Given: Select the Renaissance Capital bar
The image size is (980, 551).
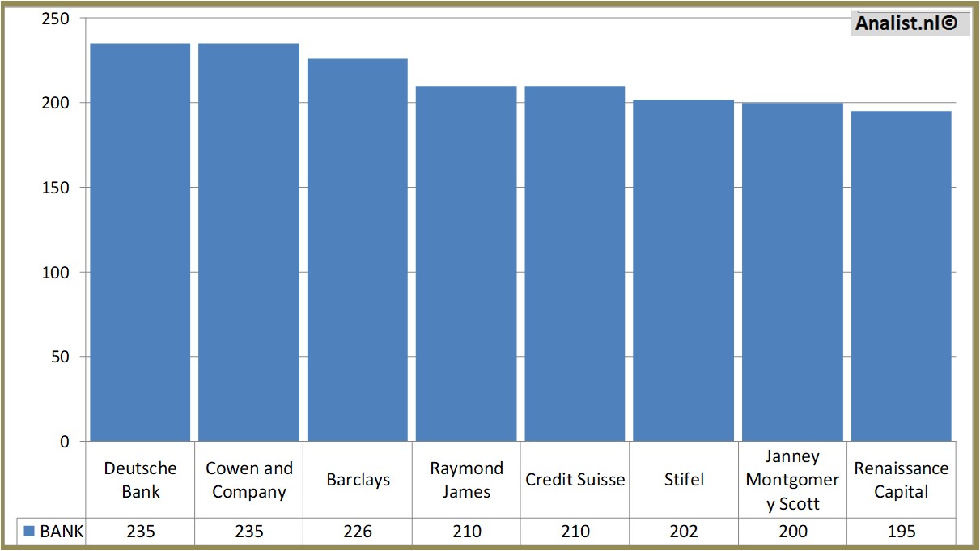Looking at the screenshot, I should tap(901, 276).
